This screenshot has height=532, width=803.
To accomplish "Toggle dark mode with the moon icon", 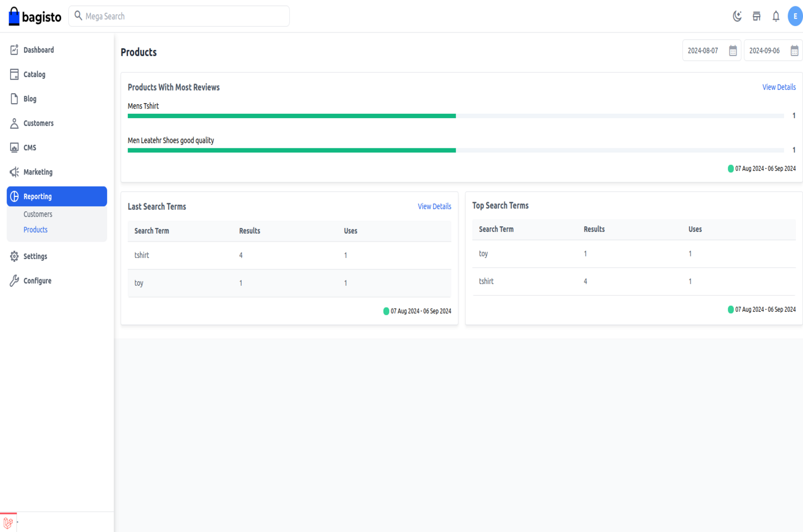I will [x=737, y=16].
